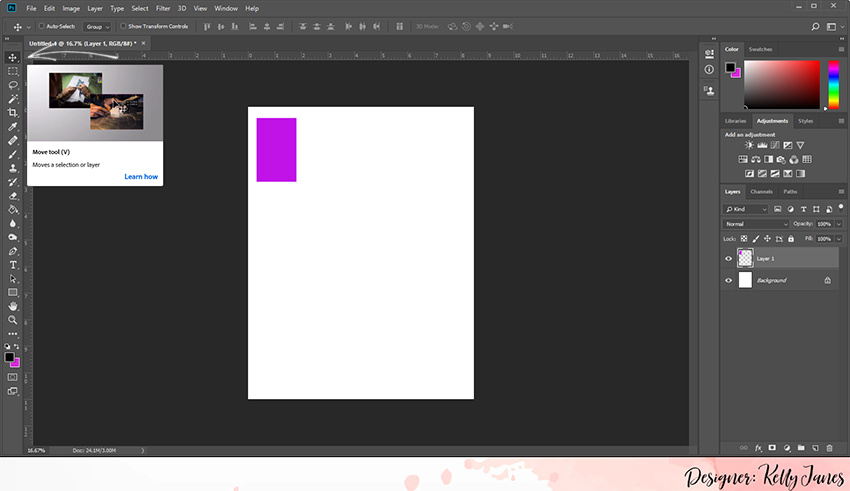Select the Brush tool
The width and height of the screenshot is (850, 491).
point(12,154)
